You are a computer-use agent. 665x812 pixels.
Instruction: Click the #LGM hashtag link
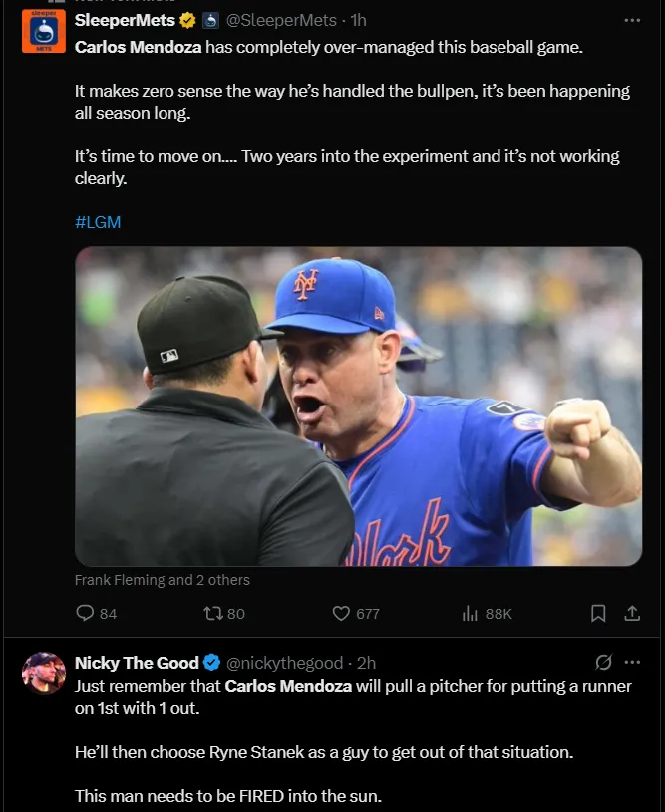pos(98,222)
